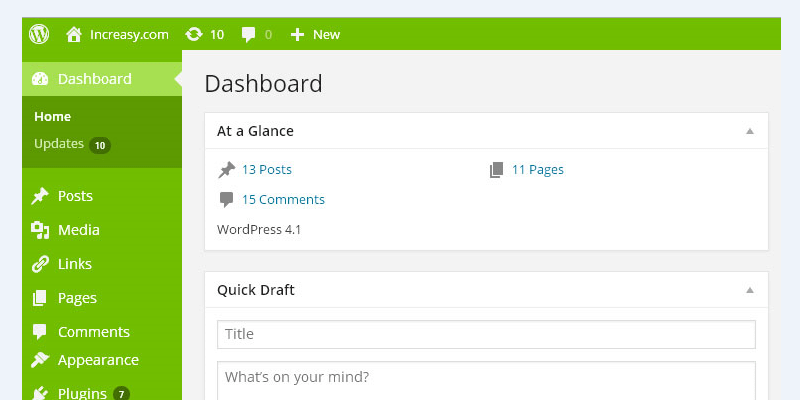Screen dimensions: 800x400
Task: Click the Quick Draft Title field
Action: pos(486,334)
